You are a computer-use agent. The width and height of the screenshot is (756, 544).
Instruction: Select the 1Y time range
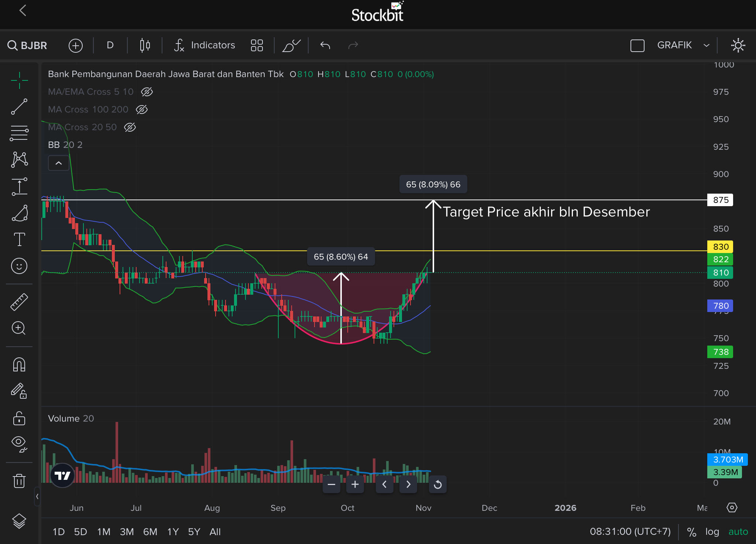173,532
